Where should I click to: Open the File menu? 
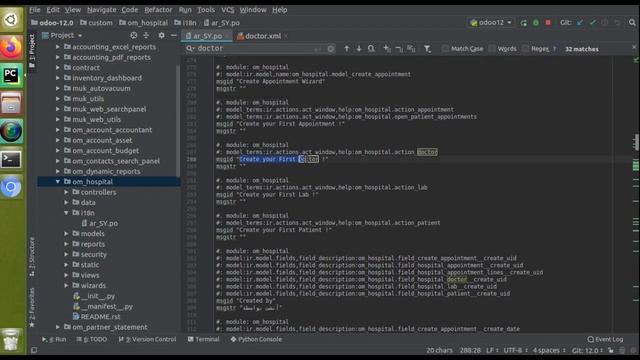[x=35, y=10]
